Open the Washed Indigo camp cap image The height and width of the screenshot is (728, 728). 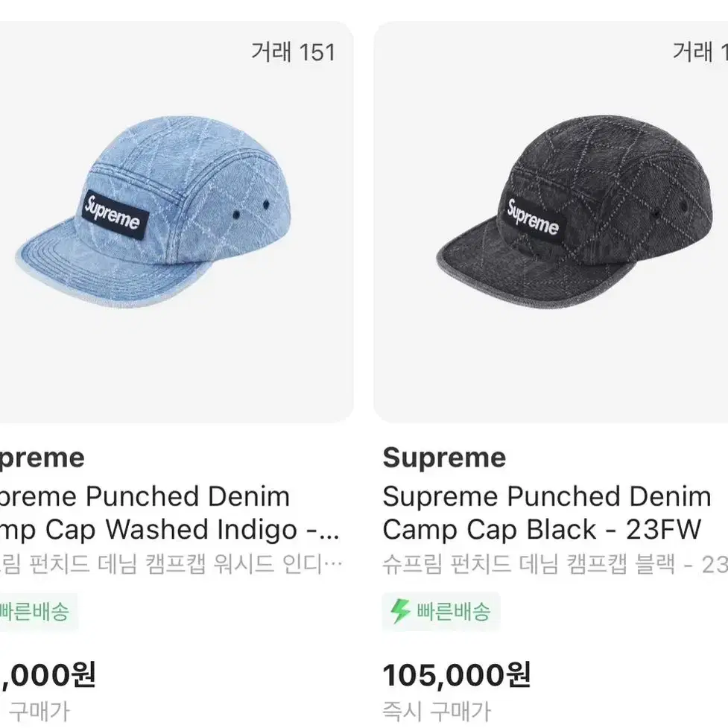tap(177, 222)
